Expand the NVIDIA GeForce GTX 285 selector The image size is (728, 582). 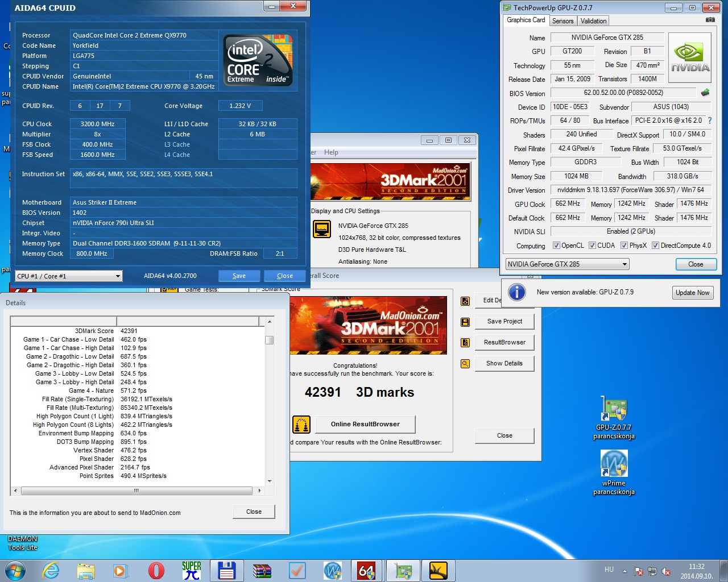[567, 264]
